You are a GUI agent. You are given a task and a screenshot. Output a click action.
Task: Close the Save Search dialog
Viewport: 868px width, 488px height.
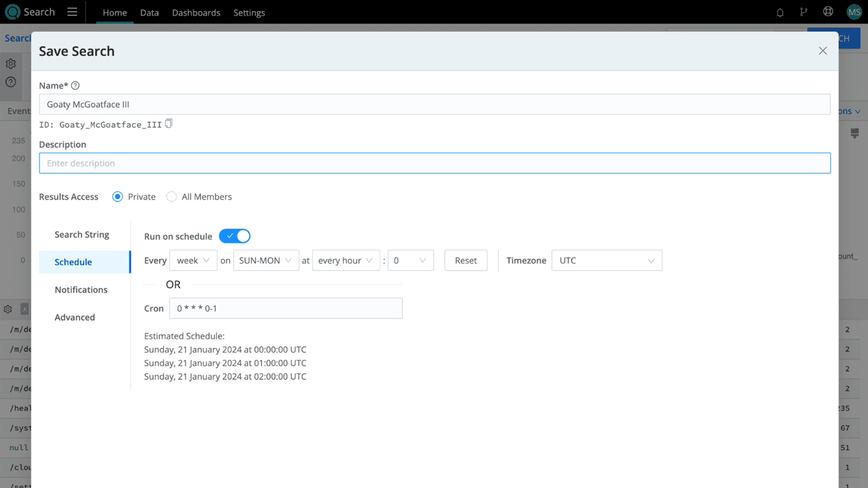[x=823, y=51]
